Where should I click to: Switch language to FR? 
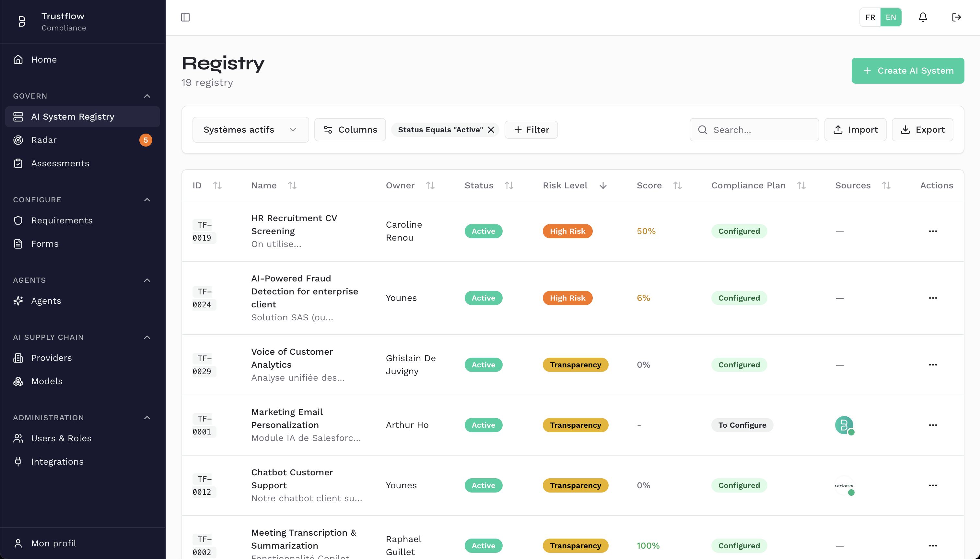(870, 17)
